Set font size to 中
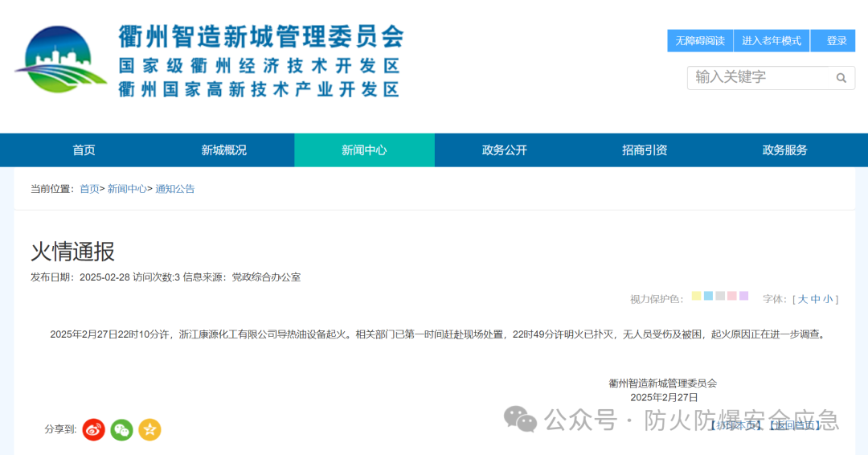Viewport: 868px width, 455px height. click(816, 300)
